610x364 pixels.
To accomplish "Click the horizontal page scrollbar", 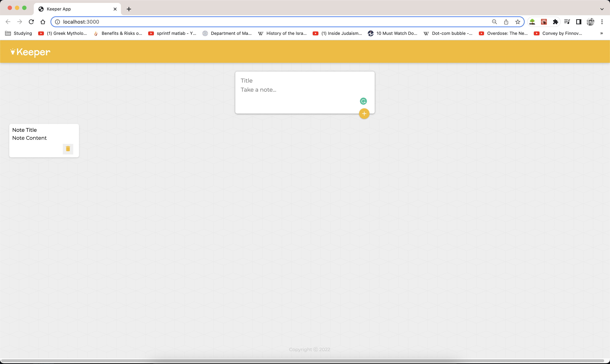I will pos(302,361).
